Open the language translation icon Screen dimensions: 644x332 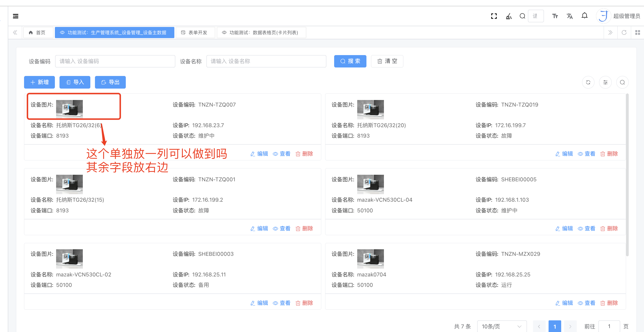pos(569,16)
